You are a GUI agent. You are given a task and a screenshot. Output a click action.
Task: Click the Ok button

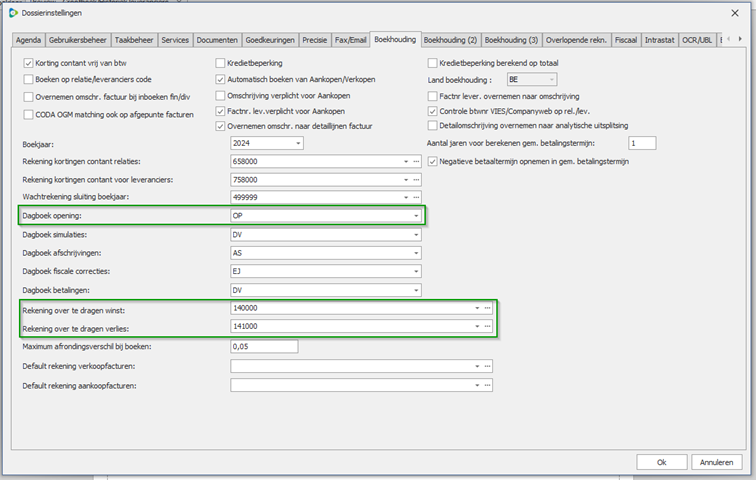coord(661,462)
